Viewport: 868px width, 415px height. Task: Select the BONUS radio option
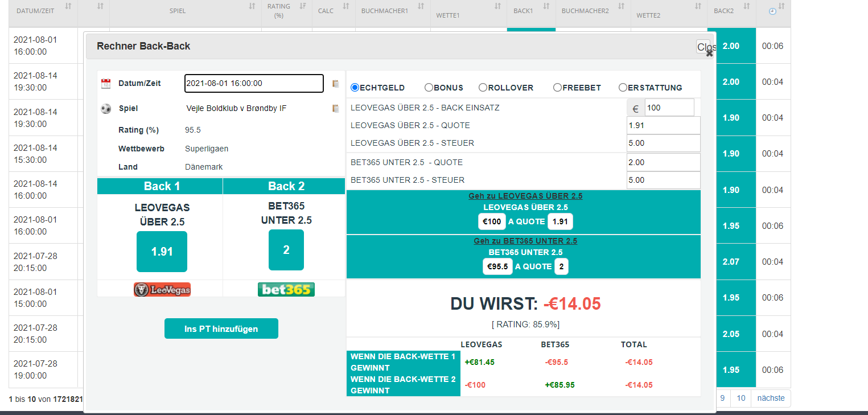click(429, 88)
